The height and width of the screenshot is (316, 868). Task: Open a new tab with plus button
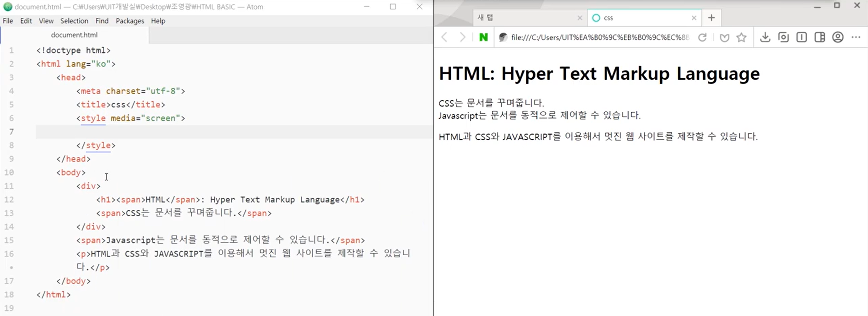[711, 18]
